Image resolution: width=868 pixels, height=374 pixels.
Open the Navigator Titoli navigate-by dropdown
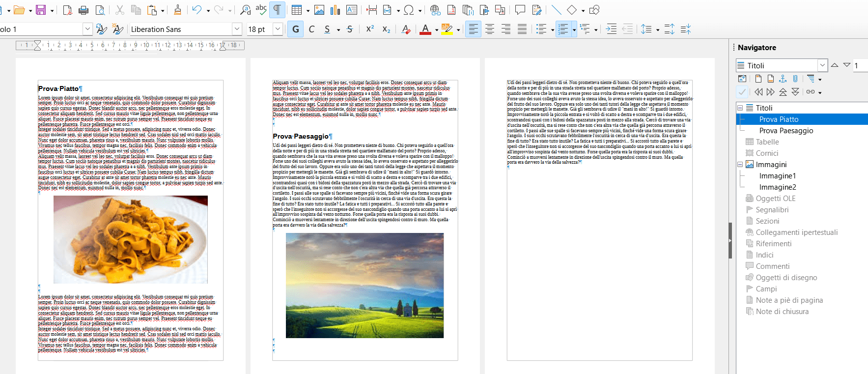click(823, 65)
